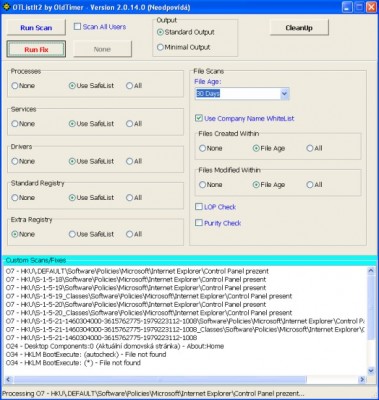
Task: Click the disabled None button
Action: pyautogui.click(x=102, y=49)
